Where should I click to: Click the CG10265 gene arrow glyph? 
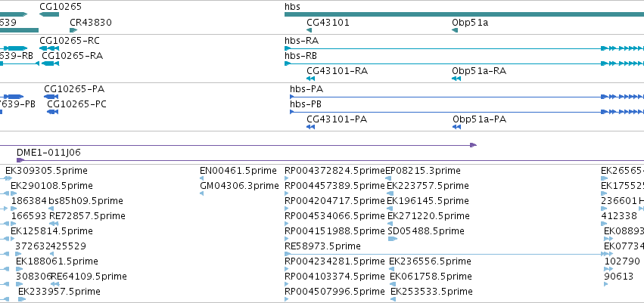pos(49,14)
